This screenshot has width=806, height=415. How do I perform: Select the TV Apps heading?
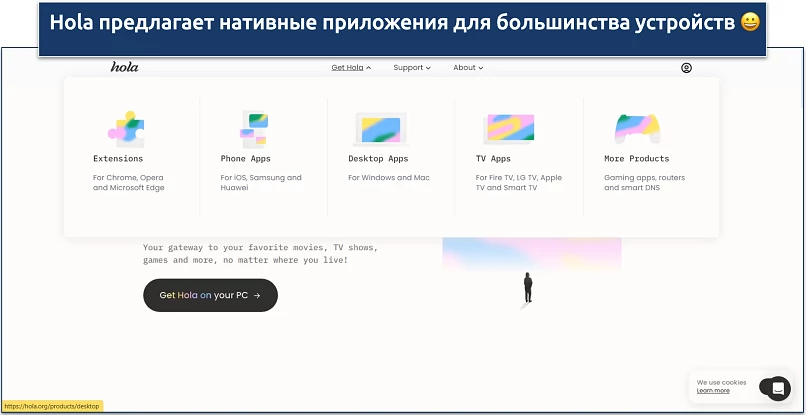click(493, 158)
